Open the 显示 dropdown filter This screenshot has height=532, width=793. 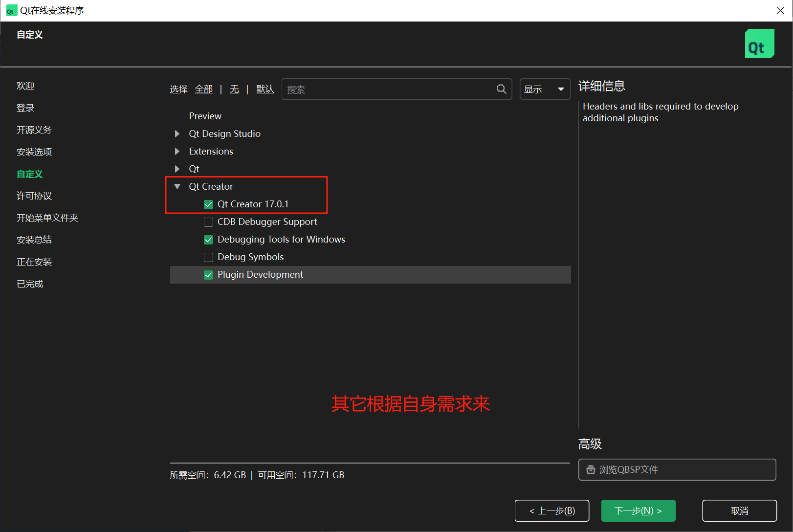(x=545, y=89)
